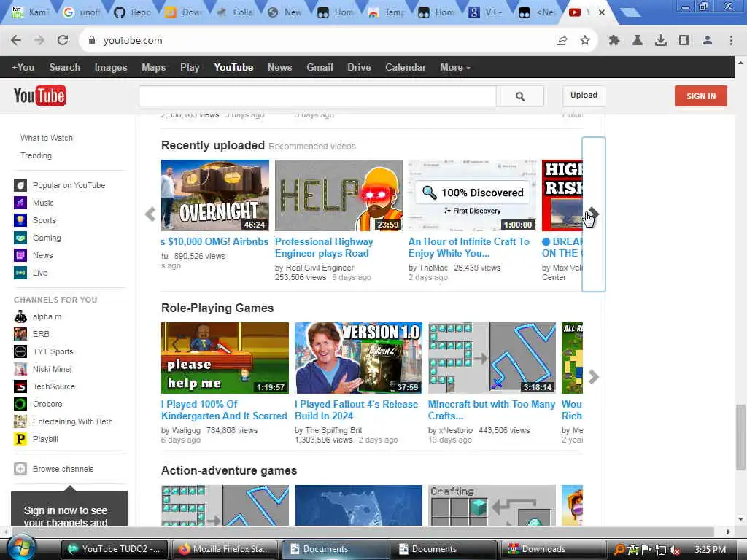
Task: Switch to YouTube TUDO2 taskbar button
Action: pyautogui.click(x=115, y=549)
